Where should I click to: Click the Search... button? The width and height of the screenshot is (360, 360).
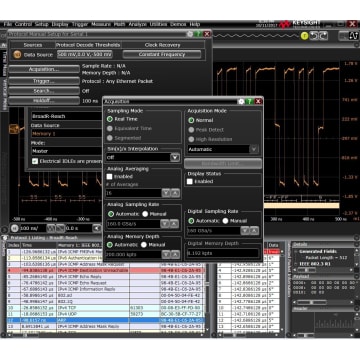pos(44,91)
